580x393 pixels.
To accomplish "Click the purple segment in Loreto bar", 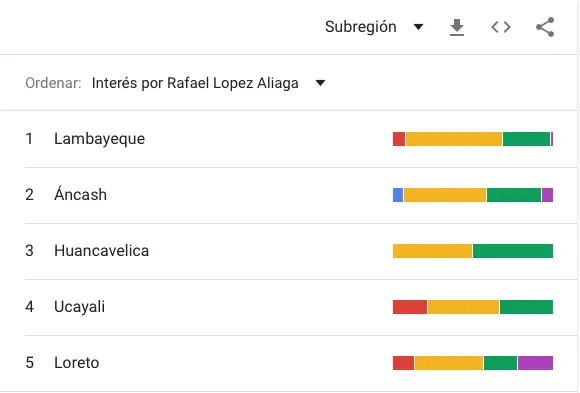I will (536, 363).
